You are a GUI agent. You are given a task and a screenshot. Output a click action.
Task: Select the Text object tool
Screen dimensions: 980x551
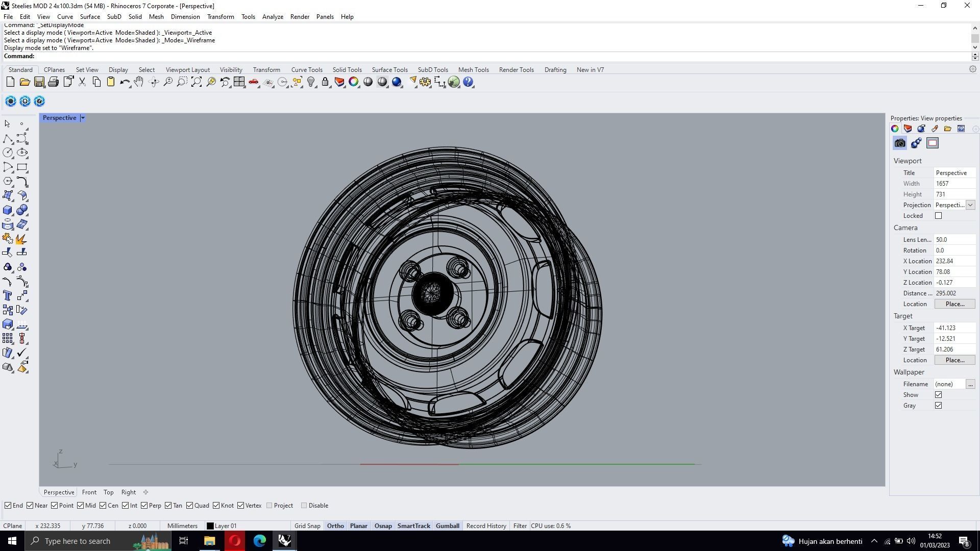[8, 296]
